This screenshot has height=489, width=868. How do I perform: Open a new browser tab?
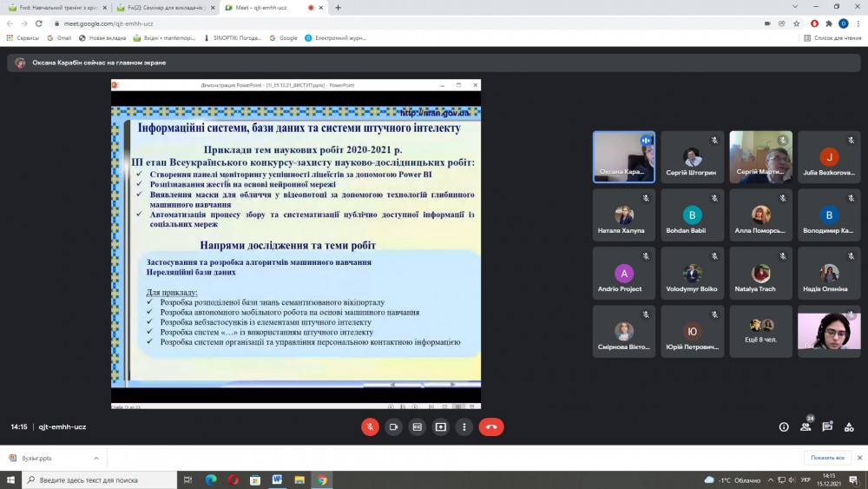click(339, 8)
